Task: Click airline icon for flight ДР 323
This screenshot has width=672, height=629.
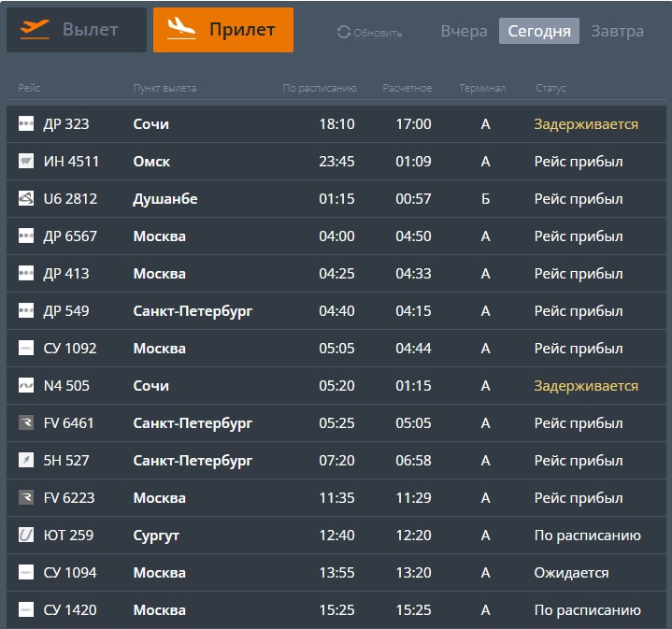Action: coord(26,124)
